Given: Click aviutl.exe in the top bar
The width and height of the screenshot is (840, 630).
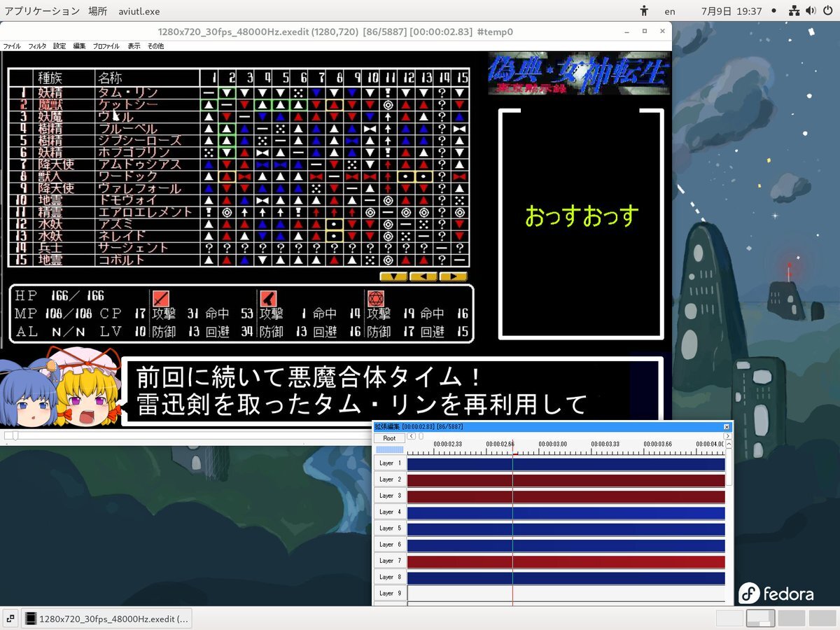Looking at the screenshot, I should 139,11.
